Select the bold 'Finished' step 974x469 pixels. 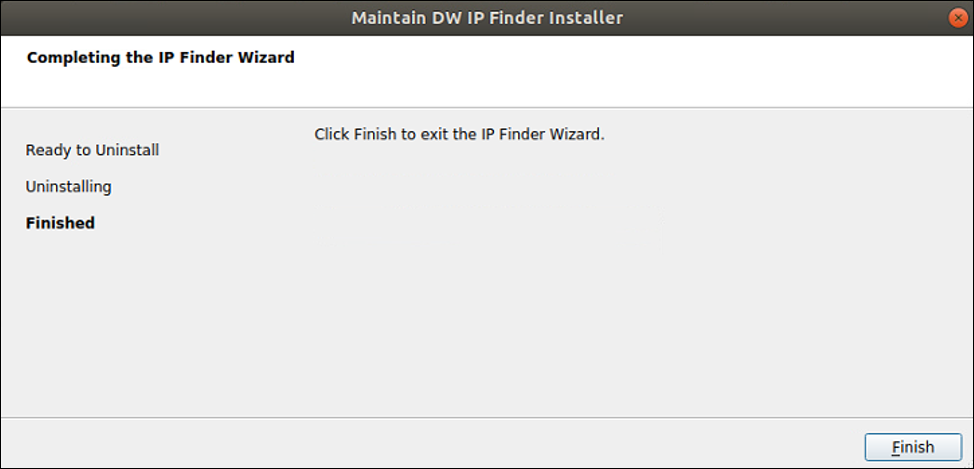[60, 223]
